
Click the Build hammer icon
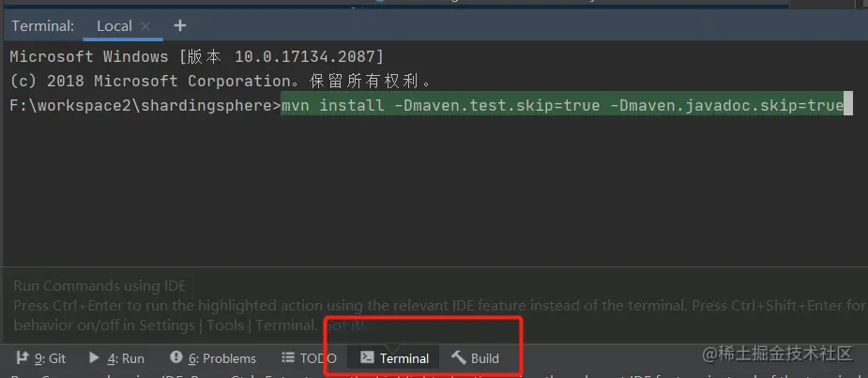pos(458,357)
